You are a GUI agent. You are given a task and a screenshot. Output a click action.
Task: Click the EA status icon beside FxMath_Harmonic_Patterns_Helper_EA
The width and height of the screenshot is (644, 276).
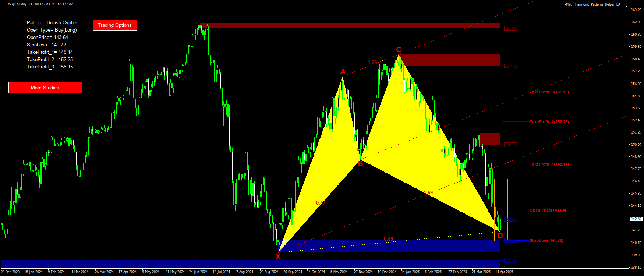626,4
